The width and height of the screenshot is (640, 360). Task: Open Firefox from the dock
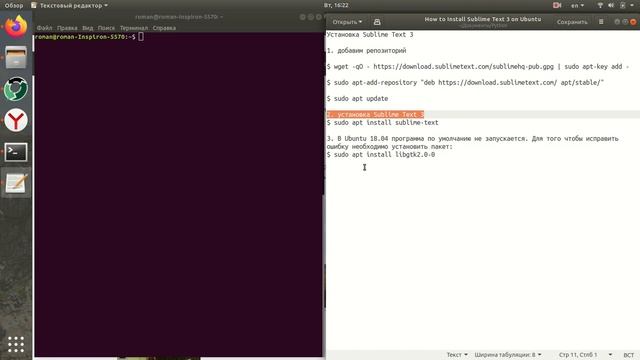[16, 27]
